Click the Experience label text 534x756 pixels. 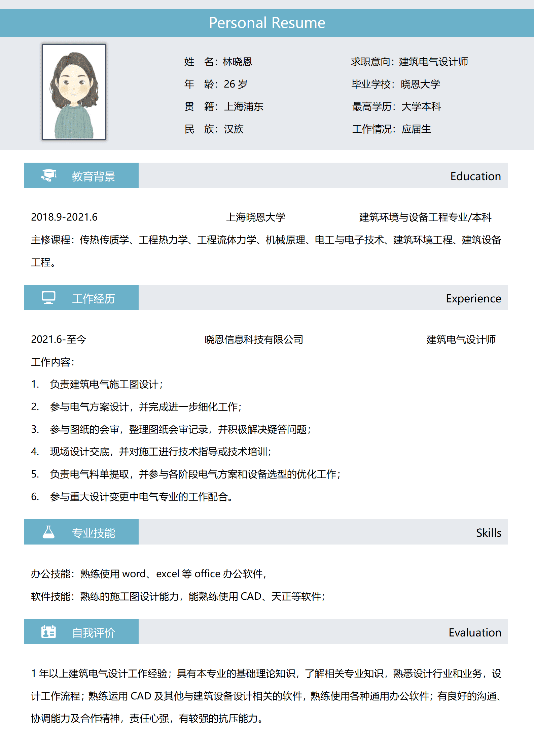pyautogui.click(x=473, y=299)
